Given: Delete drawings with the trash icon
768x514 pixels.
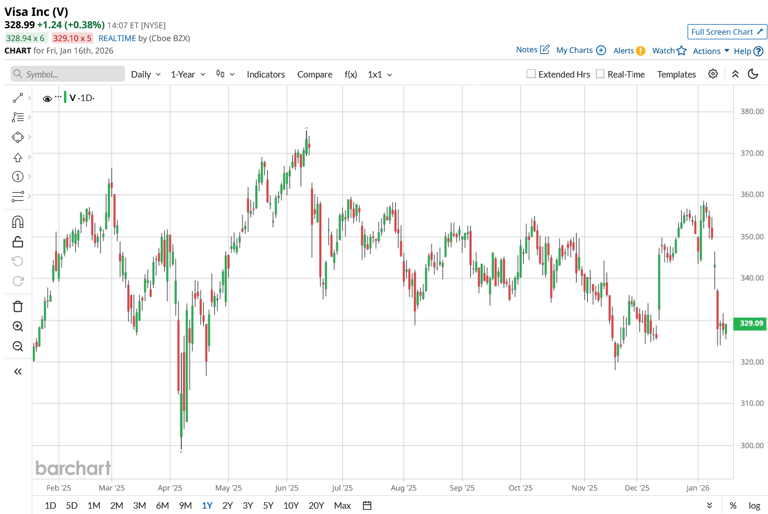Looking at the screenshot, I should coord(17,306).
